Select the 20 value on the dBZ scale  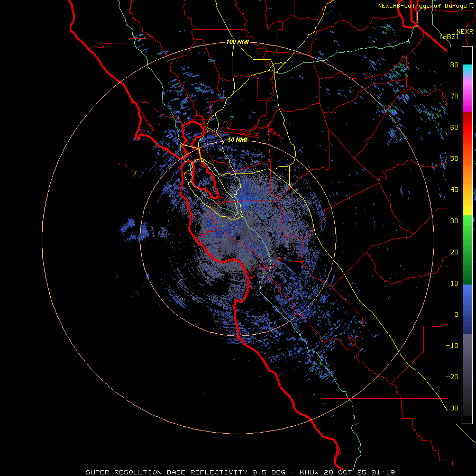(x=454, y=252)
